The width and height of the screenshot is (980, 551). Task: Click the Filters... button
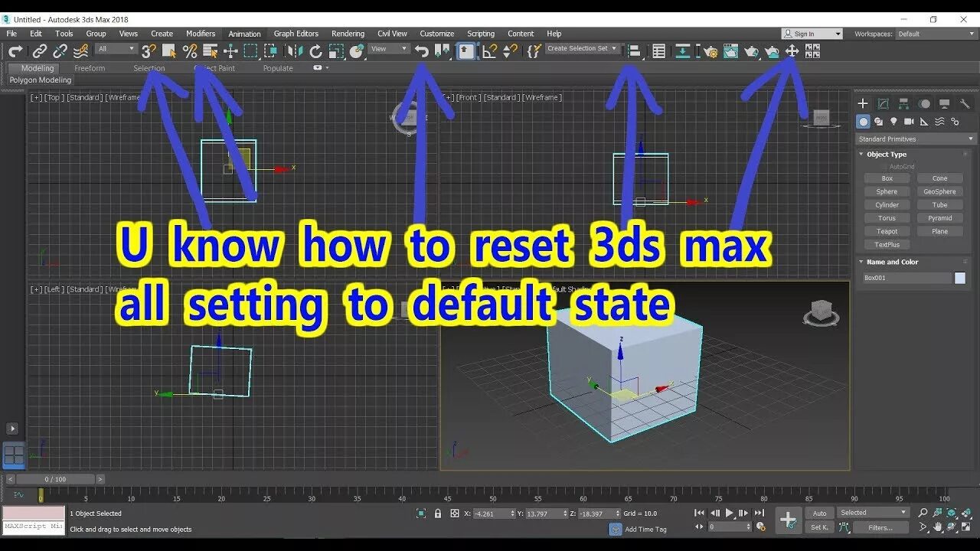pos(880,527)
